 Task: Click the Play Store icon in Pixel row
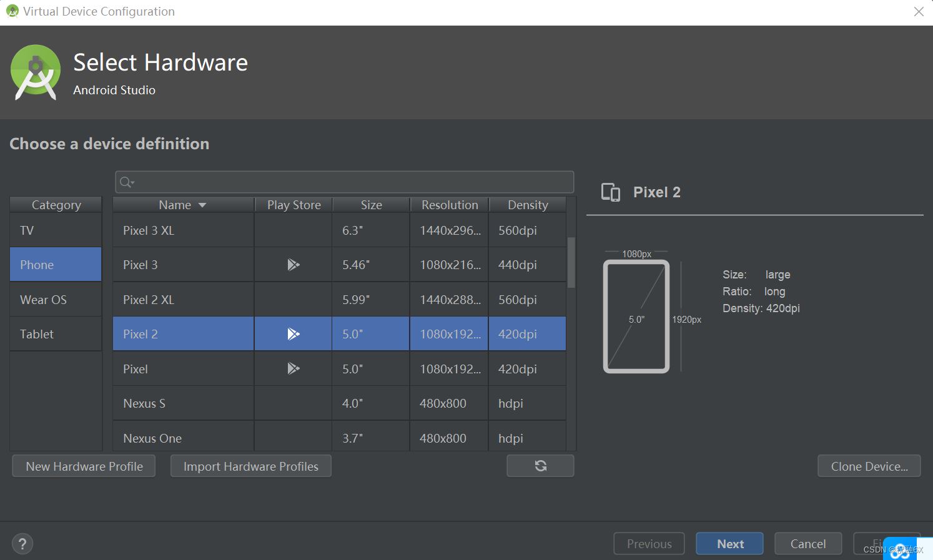point(294,369)
